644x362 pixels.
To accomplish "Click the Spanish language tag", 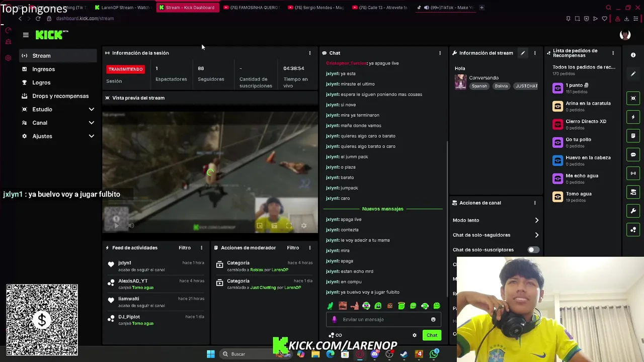I will [479, 86].
